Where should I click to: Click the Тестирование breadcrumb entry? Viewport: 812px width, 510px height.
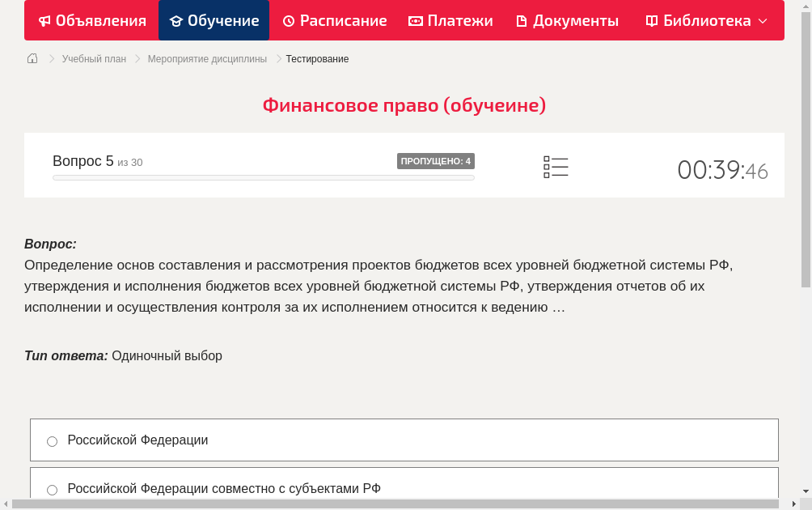tap(316, 58)
